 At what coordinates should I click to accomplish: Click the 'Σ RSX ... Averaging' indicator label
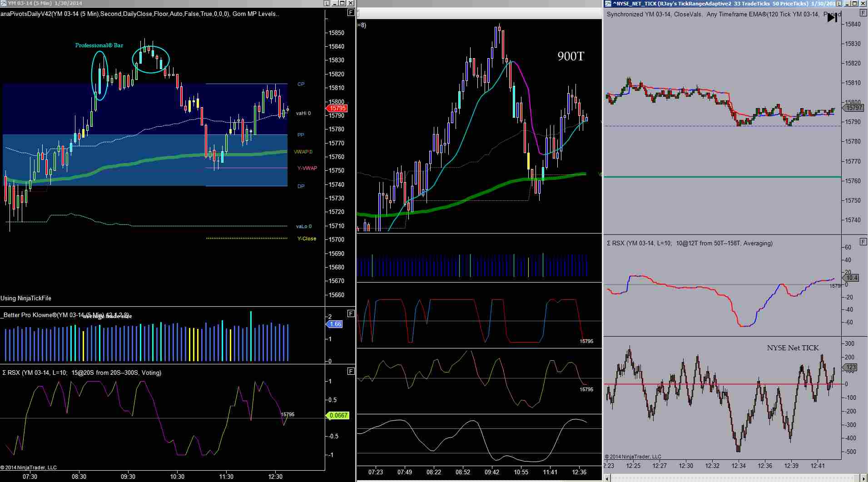tap(689, 243)
